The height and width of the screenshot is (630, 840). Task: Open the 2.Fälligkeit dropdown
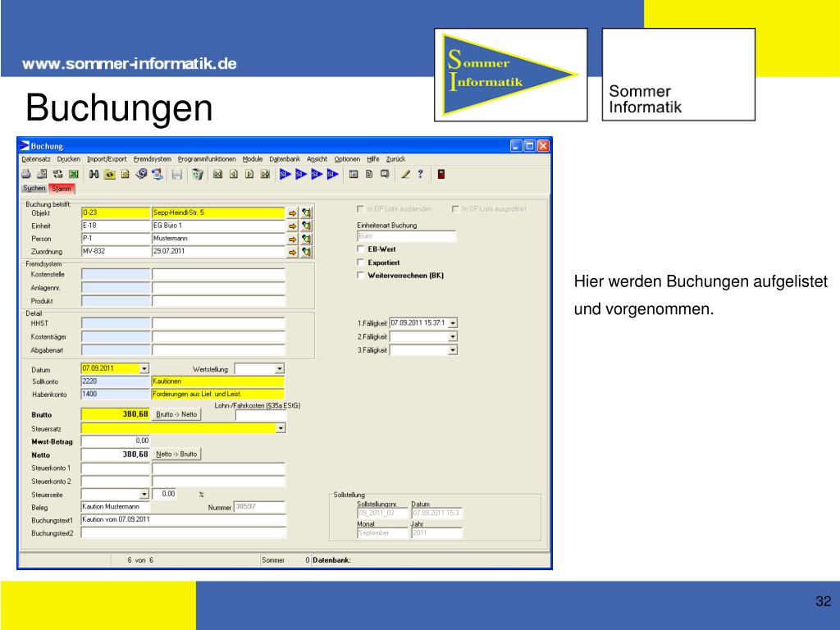tap(453, 336)
